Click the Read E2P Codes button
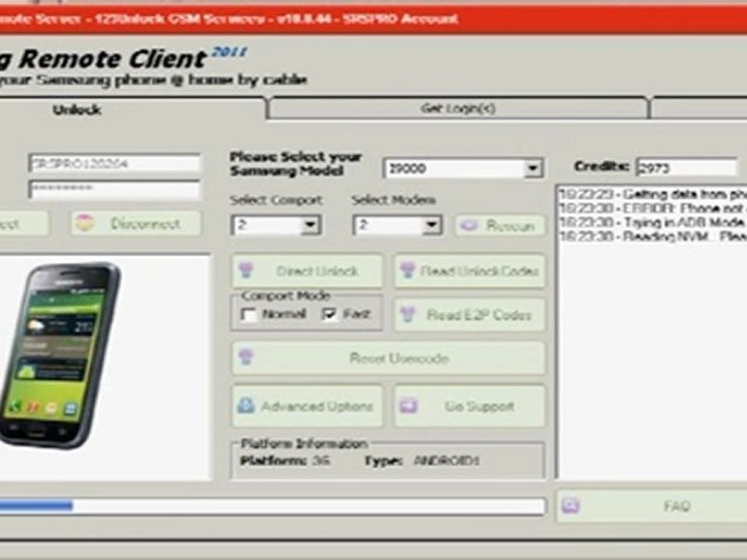Screen dimensions: 747x560 tap(469, 315)
